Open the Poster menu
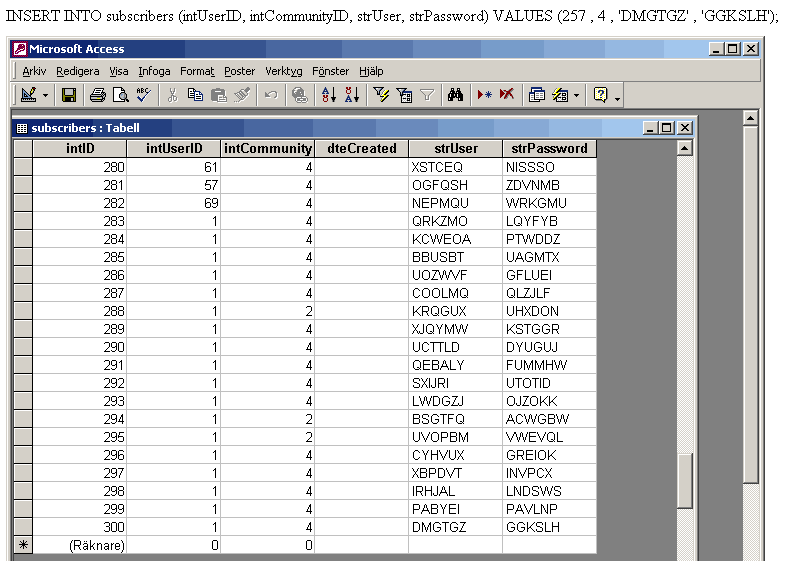 tap(239, 71)
